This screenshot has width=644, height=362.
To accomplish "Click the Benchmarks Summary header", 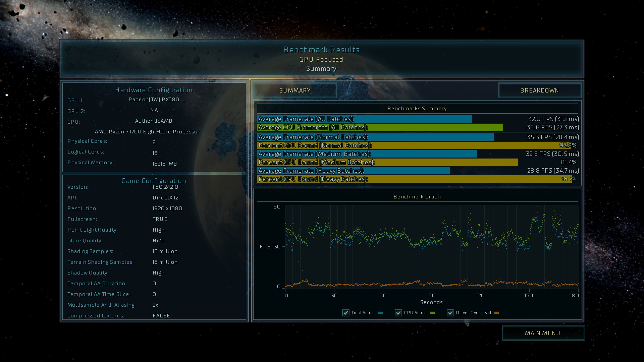I will point(417,109).
